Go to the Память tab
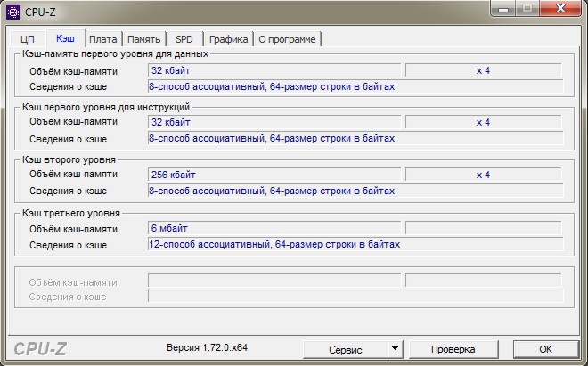 coord(144,39)
